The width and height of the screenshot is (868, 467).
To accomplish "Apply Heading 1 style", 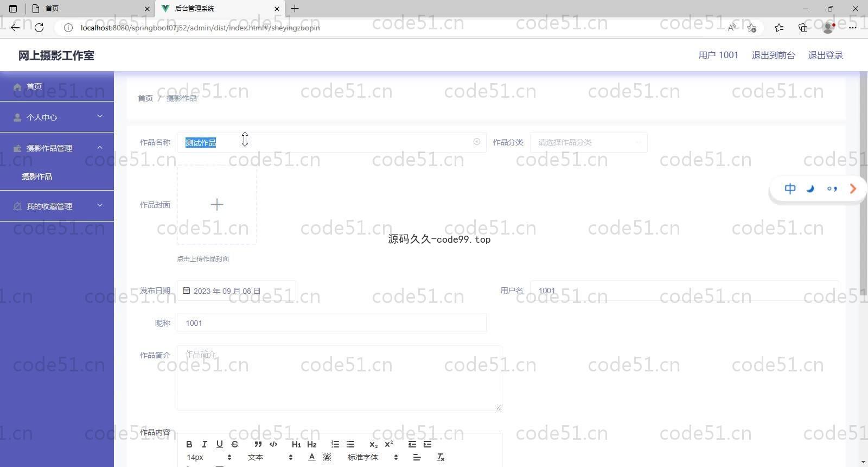I will (296, 444).
